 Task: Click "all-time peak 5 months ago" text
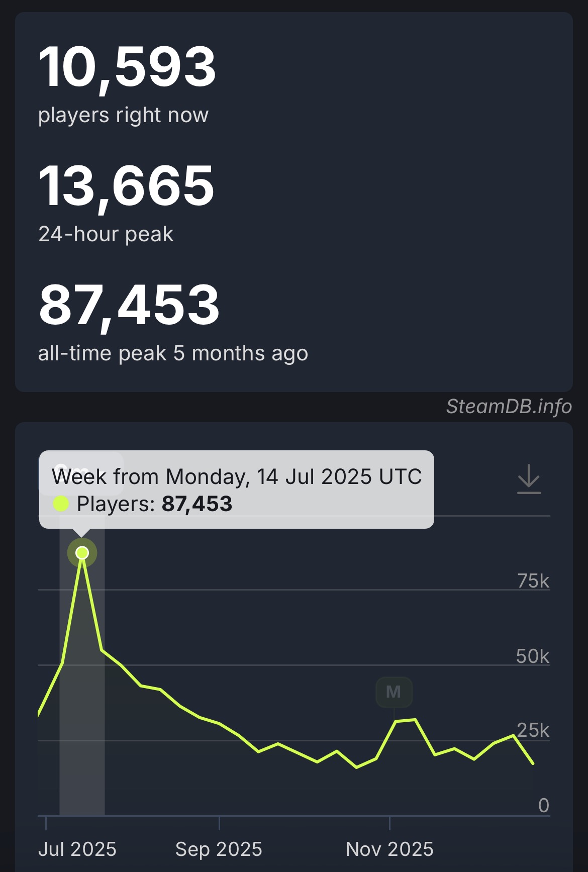pyautogui.click(x=173, y=353)
